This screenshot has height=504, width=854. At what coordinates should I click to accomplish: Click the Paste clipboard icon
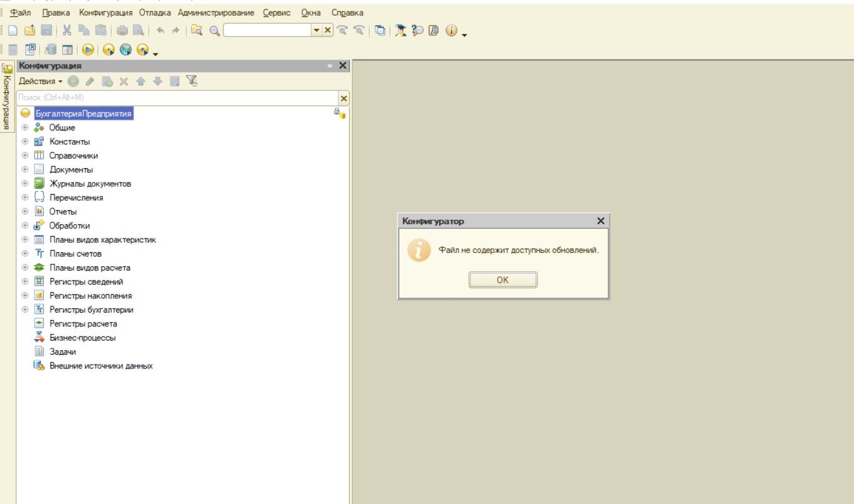(100, 30)
